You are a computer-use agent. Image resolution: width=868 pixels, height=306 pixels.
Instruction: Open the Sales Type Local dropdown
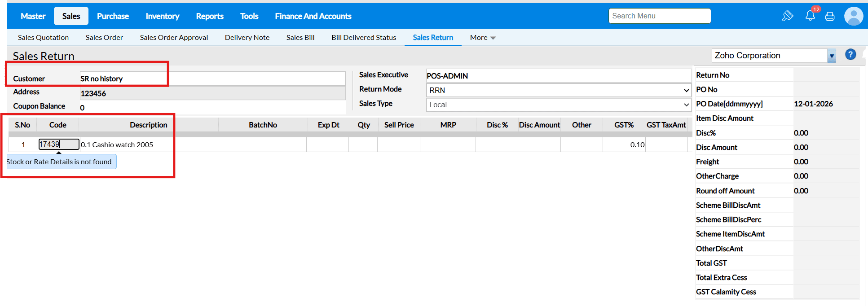coord(558,105)
